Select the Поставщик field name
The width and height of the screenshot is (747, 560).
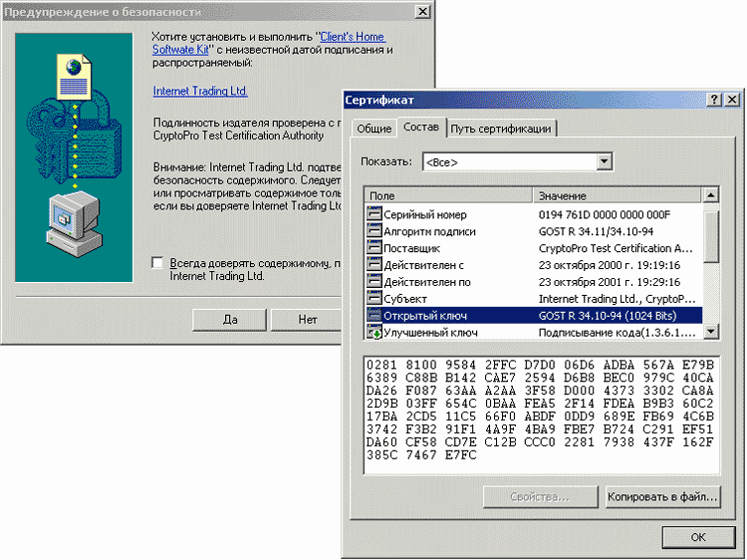coord(411,248)
